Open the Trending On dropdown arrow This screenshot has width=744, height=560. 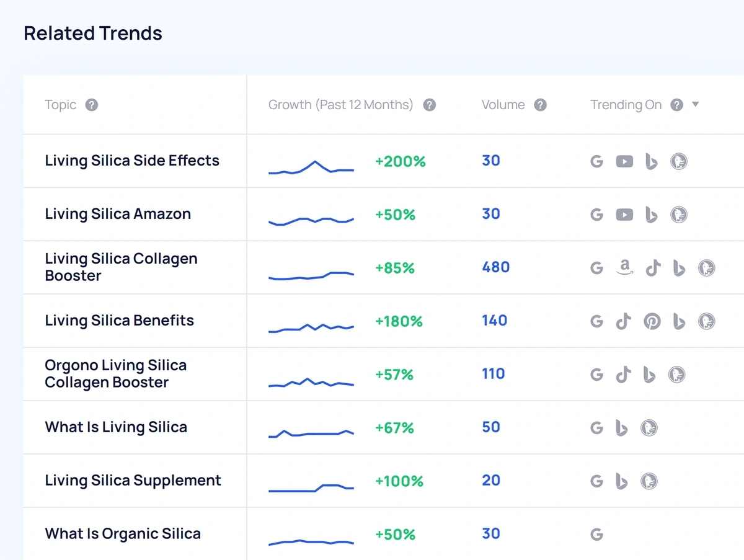696,104
